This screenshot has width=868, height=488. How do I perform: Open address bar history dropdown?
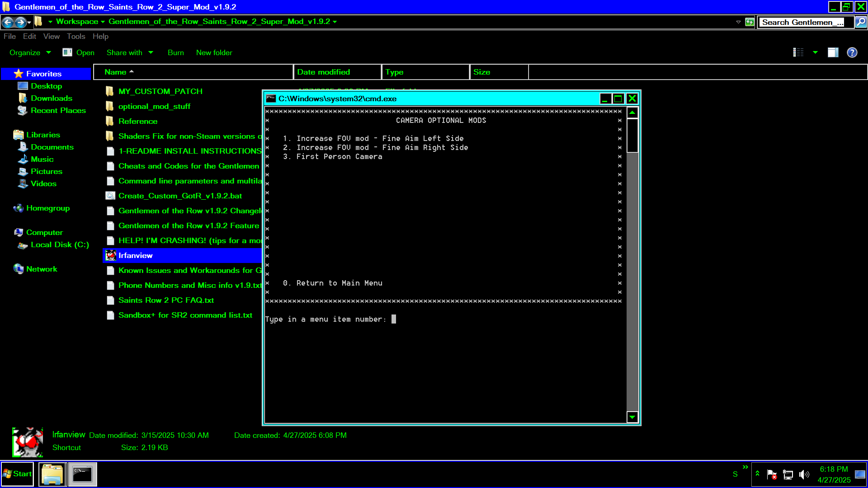(x=738, y=22)
